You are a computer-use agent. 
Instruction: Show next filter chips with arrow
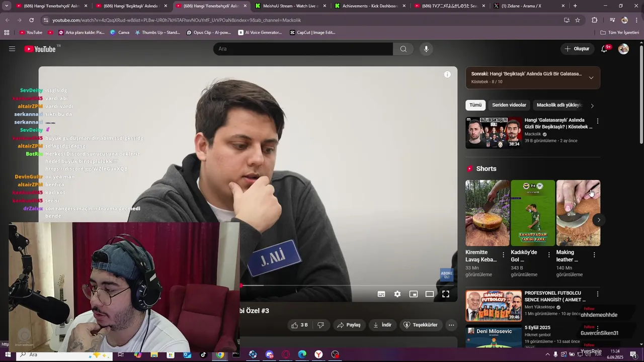(x=592, y=106)
